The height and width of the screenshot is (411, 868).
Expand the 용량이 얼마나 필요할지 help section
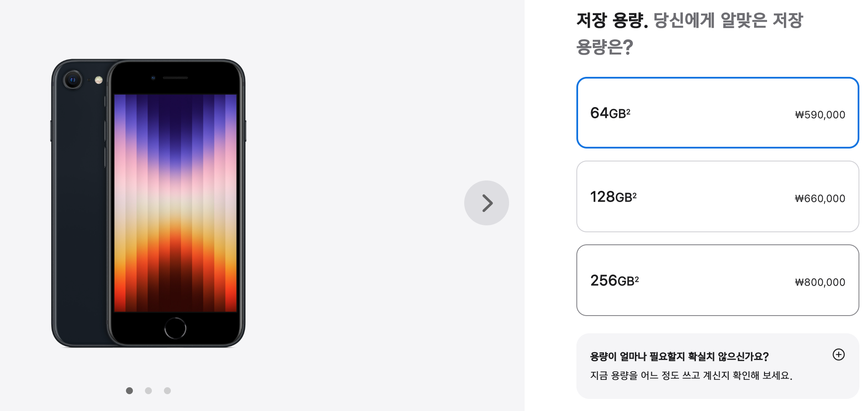679,357
